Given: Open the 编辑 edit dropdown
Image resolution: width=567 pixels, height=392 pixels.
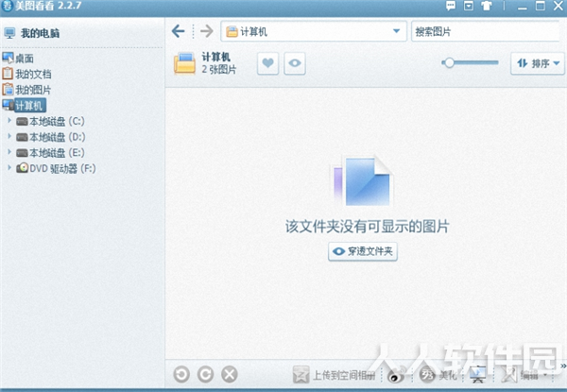Looking at the screenshot, I should coord(524,375).
